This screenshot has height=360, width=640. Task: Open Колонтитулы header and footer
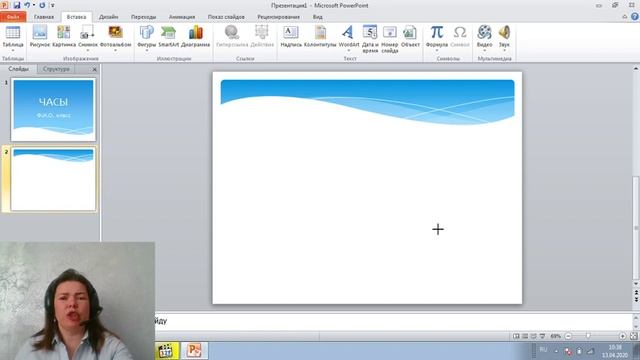pos(320,36)
